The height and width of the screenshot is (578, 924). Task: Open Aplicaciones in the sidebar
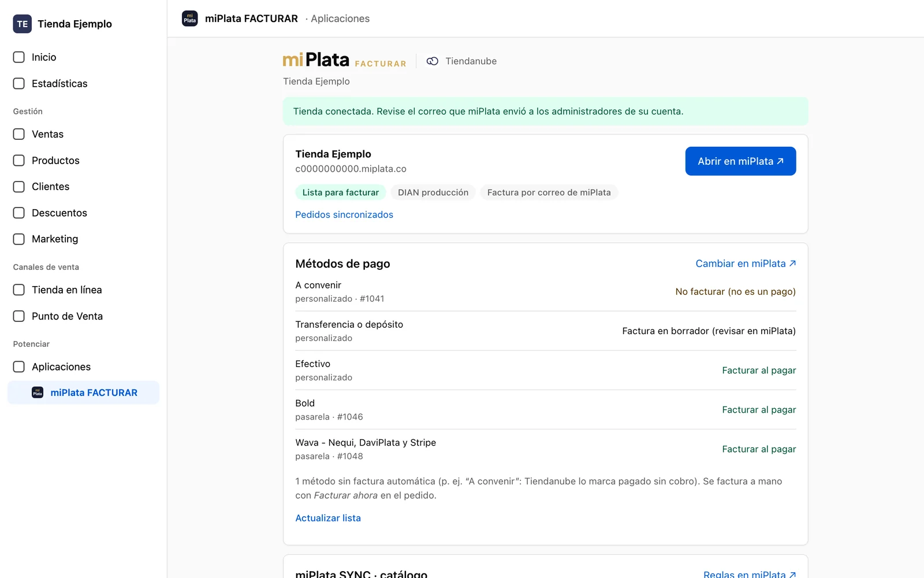click(61, 367)
